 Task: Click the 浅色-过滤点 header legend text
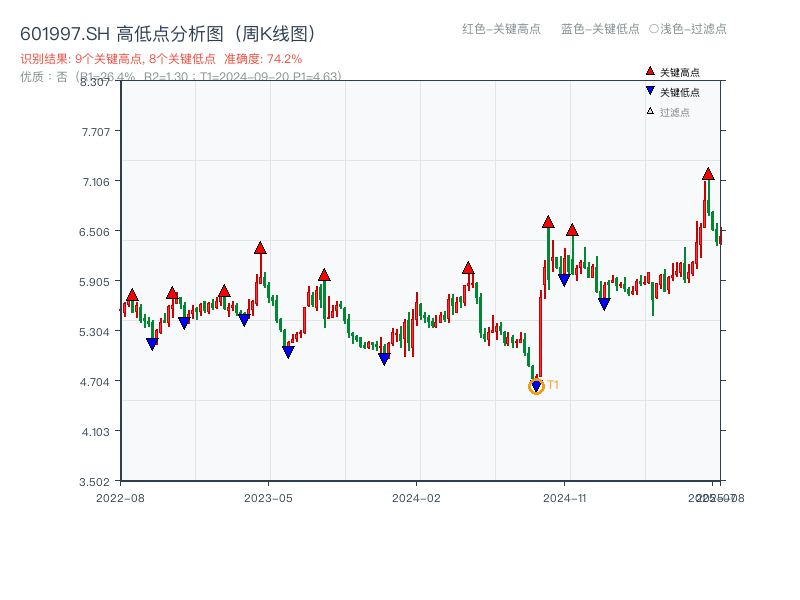pos(688,29)
